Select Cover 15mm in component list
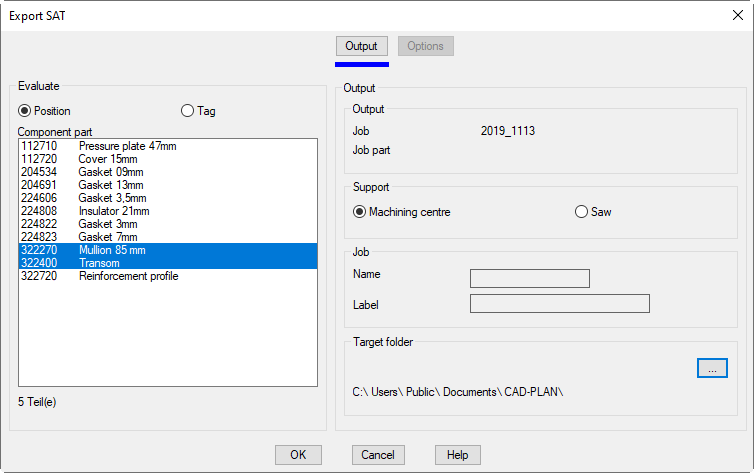Viewport: 754px width, 473px height. [112, 159]
